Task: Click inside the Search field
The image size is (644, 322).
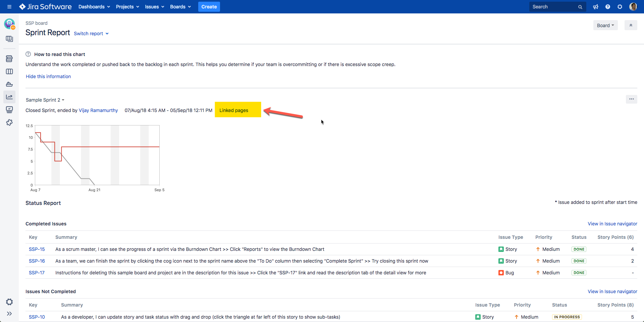Action: click(555, 7)
